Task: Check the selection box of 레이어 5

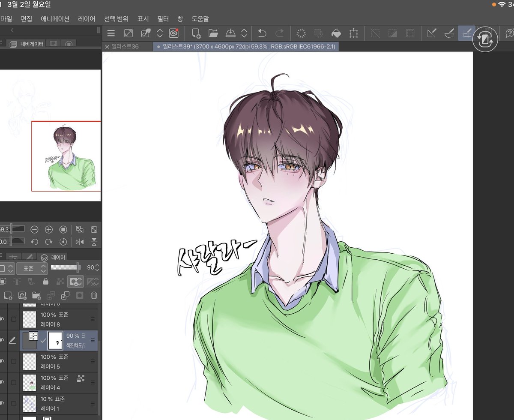Action: click(x=14, y=362)
